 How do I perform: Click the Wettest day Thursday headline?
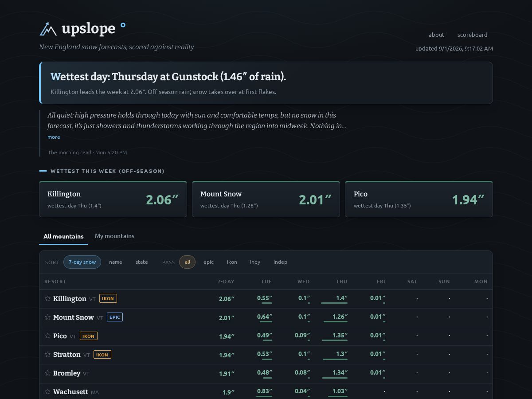click(168, 77)
